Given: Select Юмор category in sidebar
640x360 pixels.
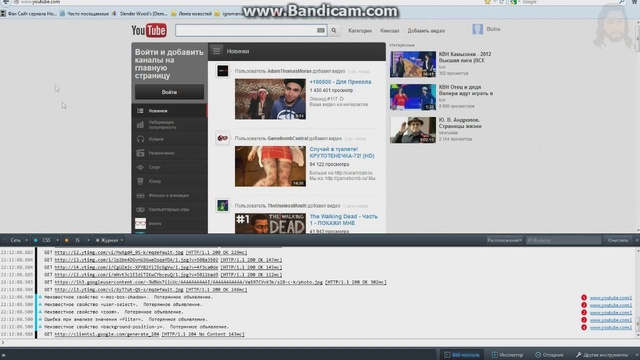Looking at the screenshot, I should coord(169,181).
